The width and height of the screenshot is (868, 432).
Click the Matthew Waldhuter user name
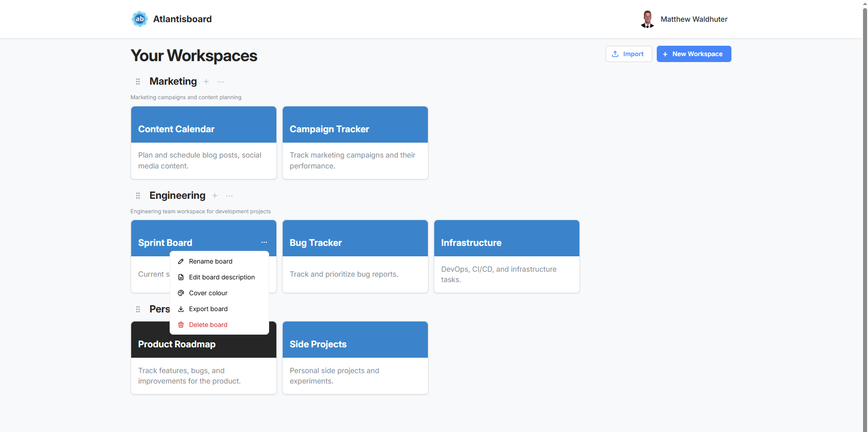tap(694, 19)
